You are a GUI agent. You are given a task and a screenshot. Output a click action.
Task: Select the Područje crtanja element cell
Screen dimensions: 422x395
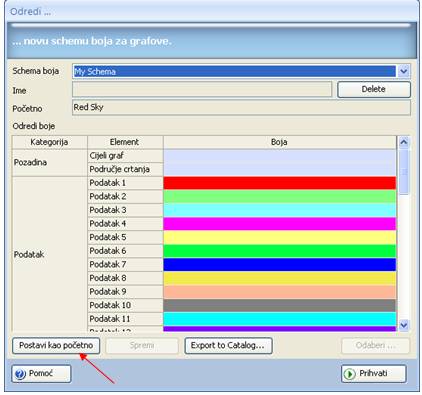click(x=125, y=169)
